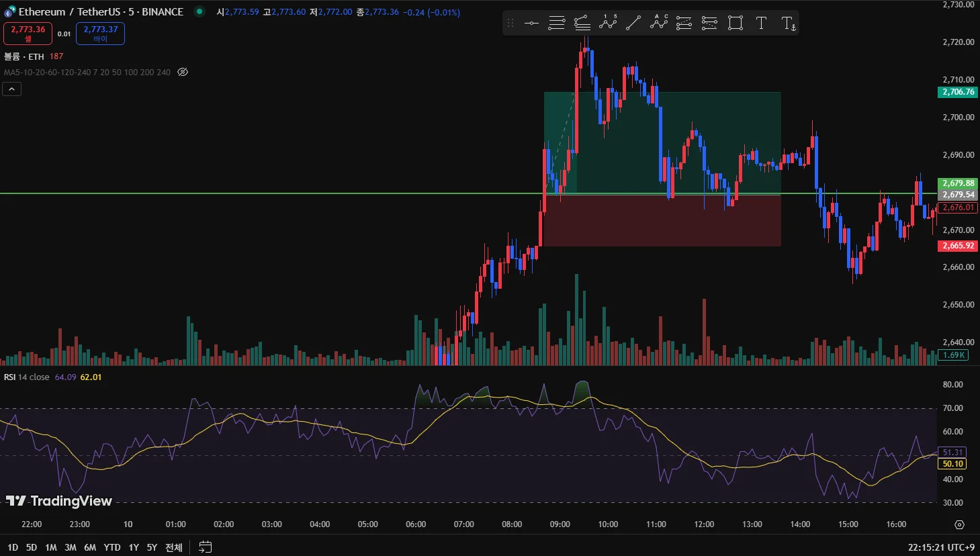Select the ABC correction wave tool
This screenshot has width=980, height=556.
659,24
